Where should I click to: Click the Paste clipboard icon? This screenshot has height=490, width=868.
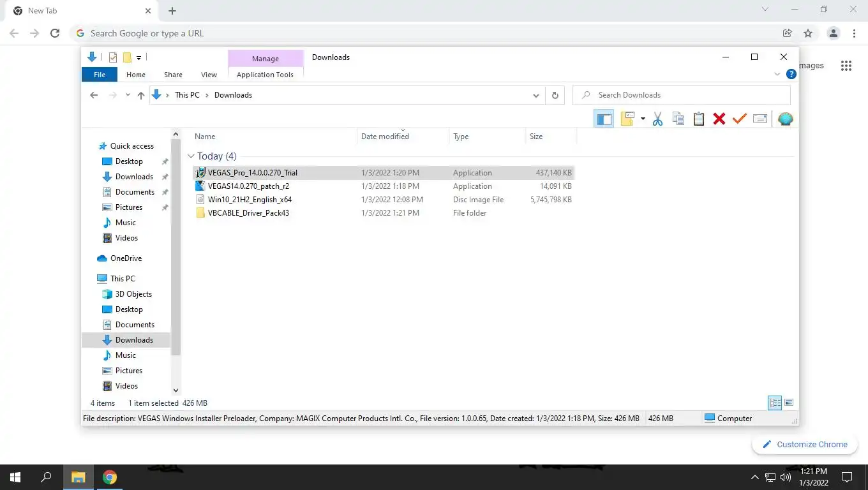699,119
